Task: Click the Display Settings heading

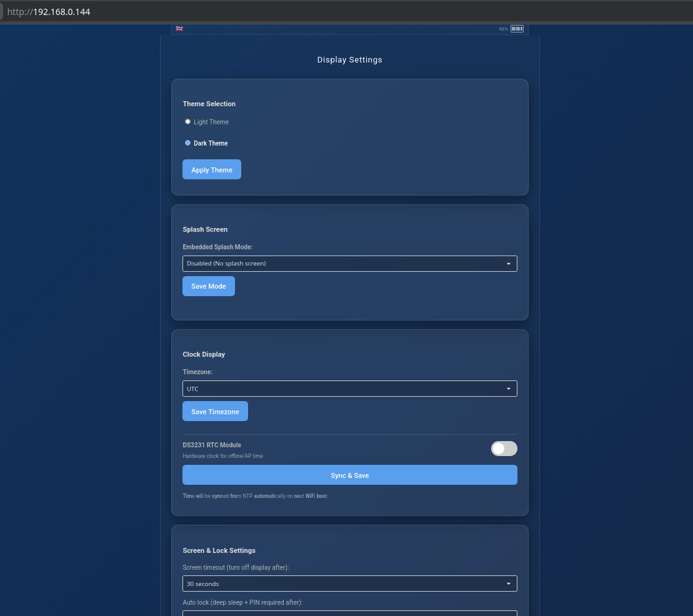Action: [x=349, y=59]
